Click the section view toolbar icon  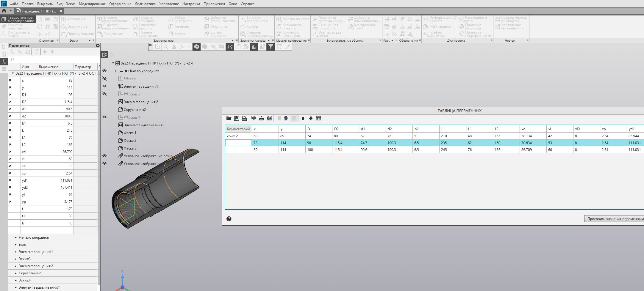pos(254,47)
